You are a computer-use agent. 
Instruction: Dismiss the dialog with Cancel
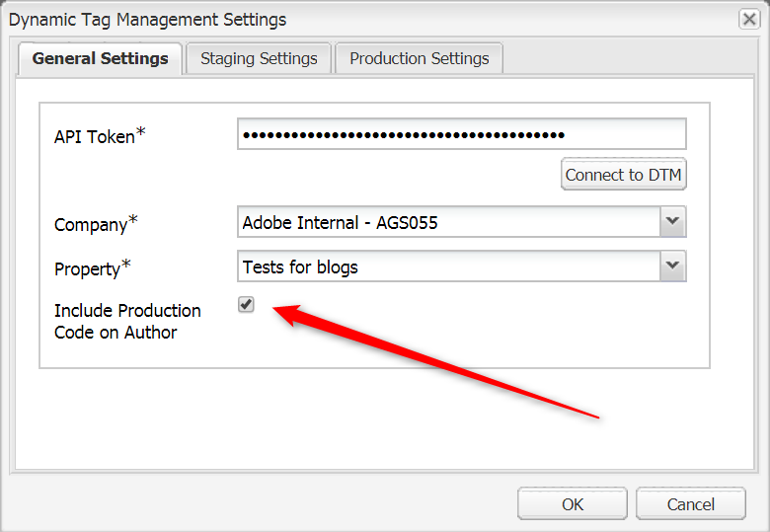pyautogui.click(x=690, y=503)
